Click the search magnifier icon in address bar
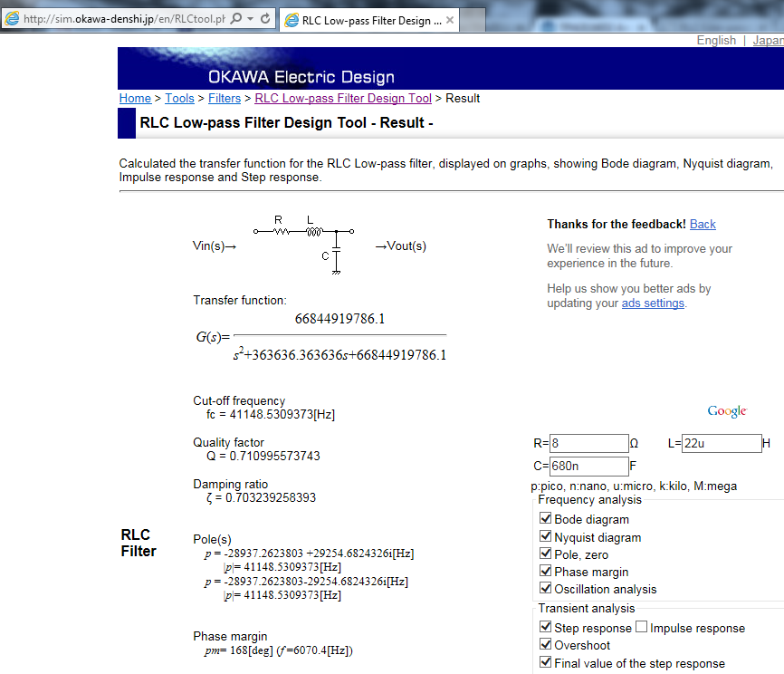The width and height of the screenshot is (784, 674). pyautogui.click(x=236, y=19)
